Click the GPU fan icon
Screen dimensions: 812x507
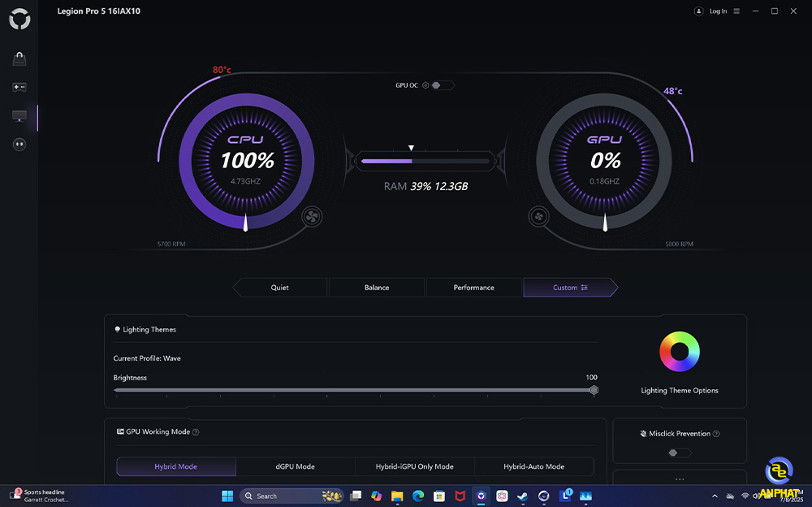click(x=538, y=217)
